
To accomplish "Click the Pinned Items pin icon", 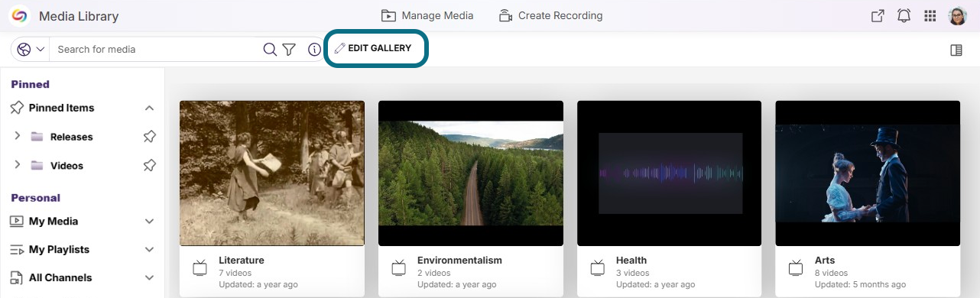I will click(x=17, y=108).
